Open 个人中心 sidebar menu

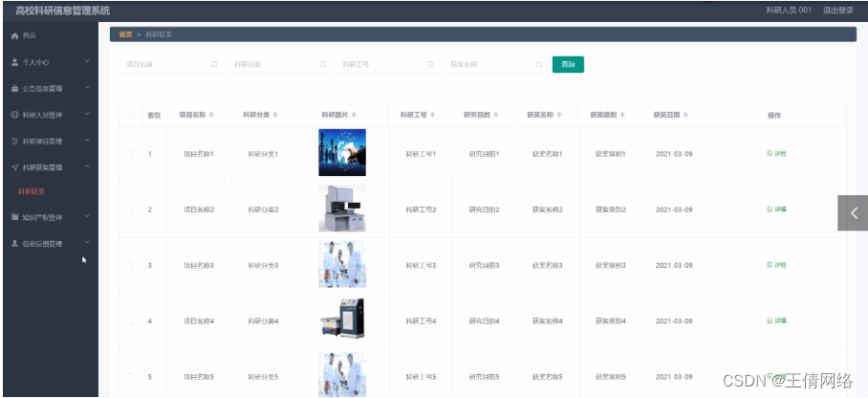click(51, 62)
